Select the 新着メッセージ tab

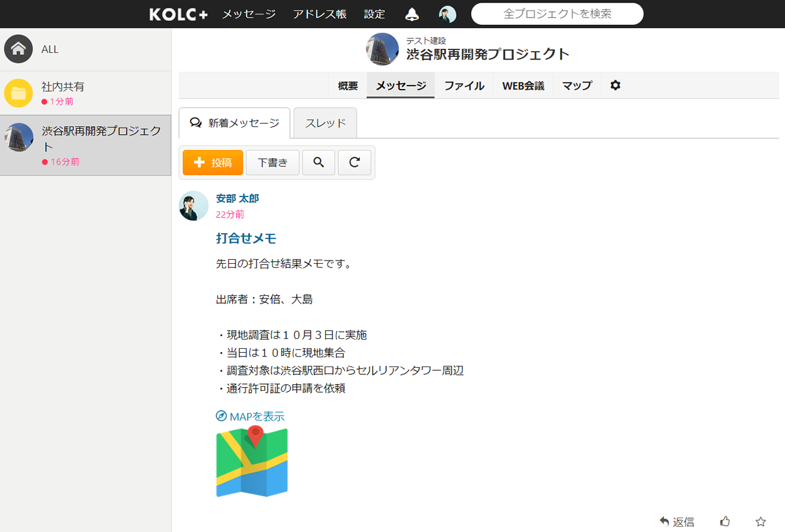pyautogui.click(x=234, y=123)
